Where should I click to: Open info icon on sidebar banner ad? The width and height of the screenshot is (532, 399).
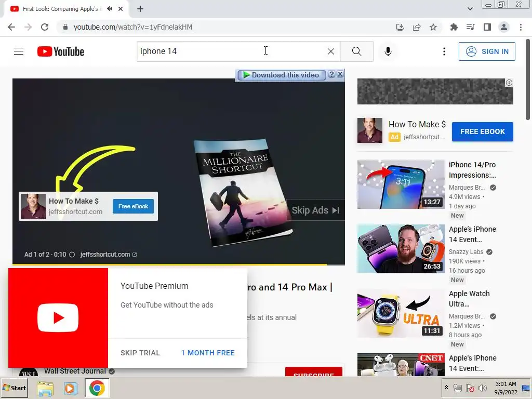pyautogui.click(x=509, y=83)
